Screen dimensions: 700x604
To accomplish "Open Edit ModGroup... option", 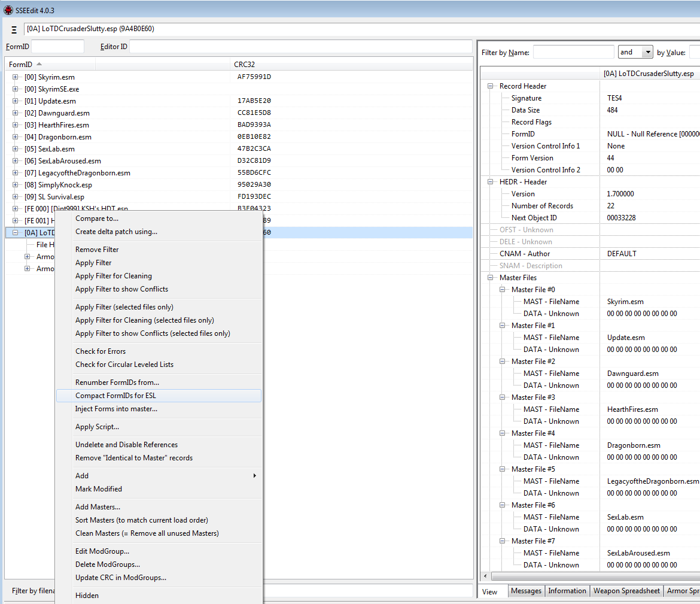I will click(x=159, y=551).
